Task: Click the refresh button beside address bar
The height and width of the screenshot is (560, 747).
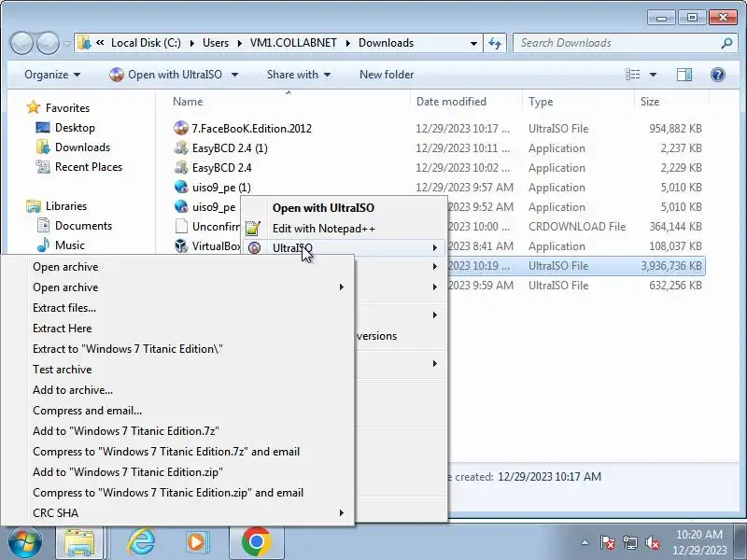Action: [495, 43]
